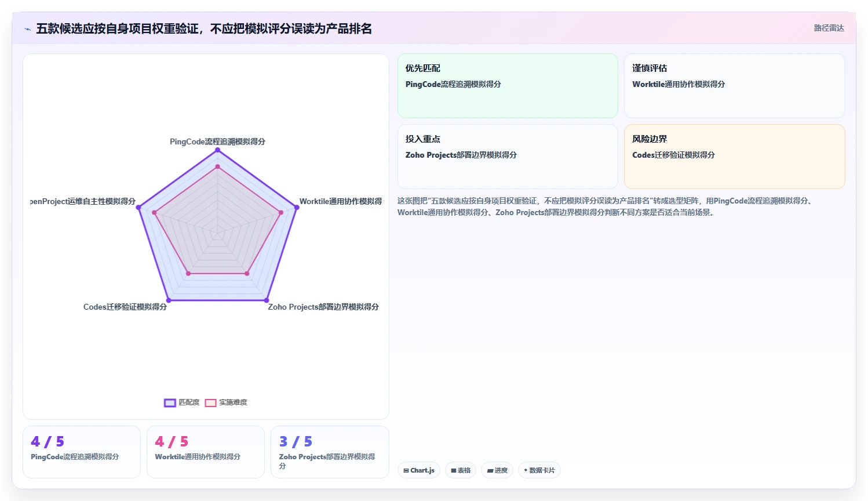Toggle the 匹配度 legend swatch

170,402
